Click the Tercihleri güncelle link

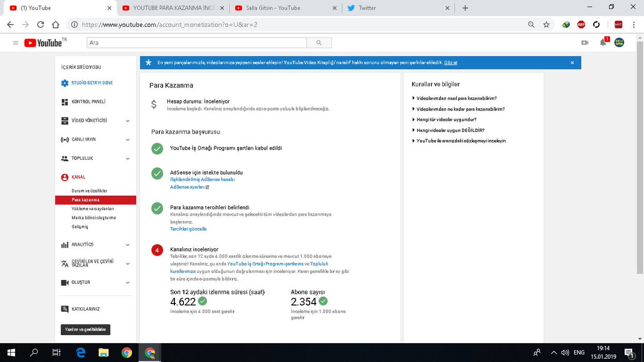(188, 229)
